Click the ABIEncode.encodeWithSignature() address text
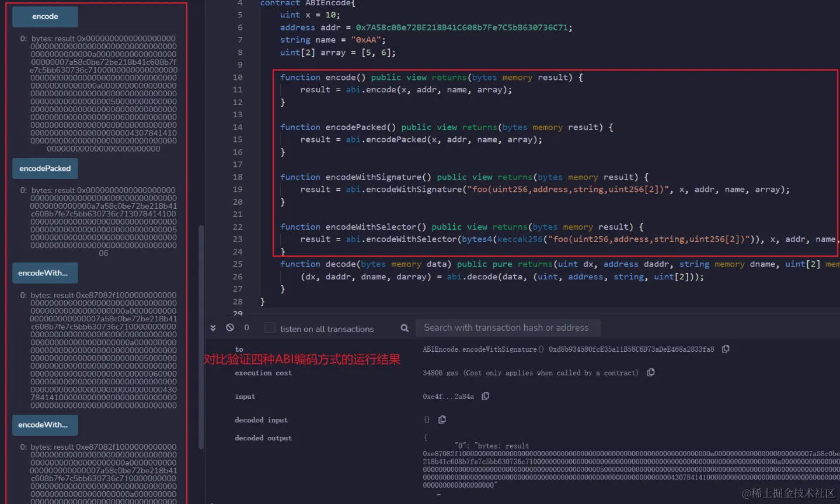 [x=568, y=349]
